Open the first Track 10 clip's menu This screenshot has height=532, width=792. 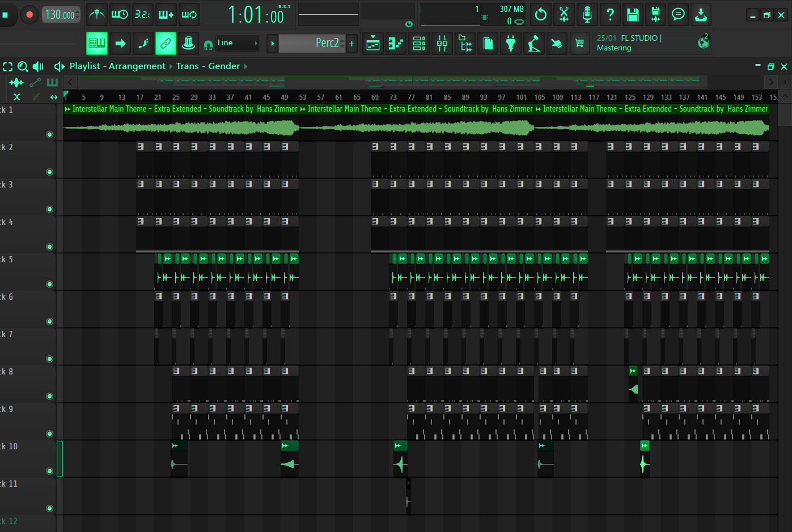175,446
